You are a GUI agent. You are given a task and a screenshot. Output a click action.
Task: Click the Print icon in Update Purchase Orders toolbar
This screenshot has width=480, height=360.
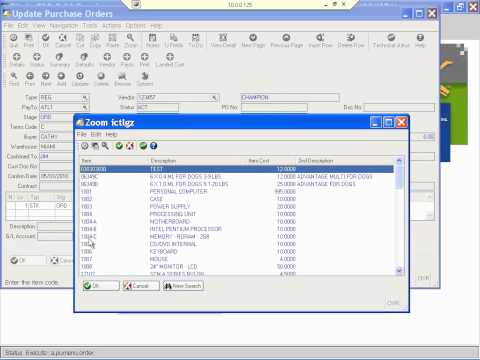pos(29,38)
